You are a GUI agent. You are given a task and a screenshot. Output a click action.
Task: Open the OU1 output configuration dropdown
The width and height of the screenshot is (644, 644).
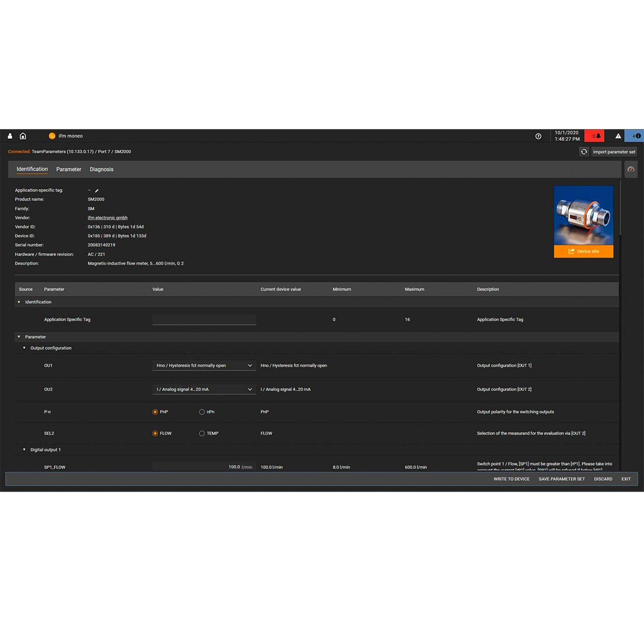[x=204, y=365]
